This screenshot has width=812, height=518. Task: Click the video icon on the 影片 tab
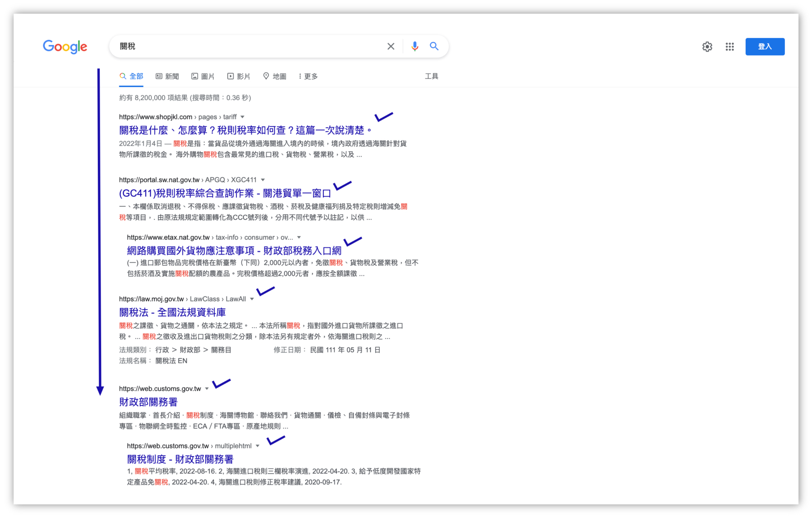tap(231, 76)
